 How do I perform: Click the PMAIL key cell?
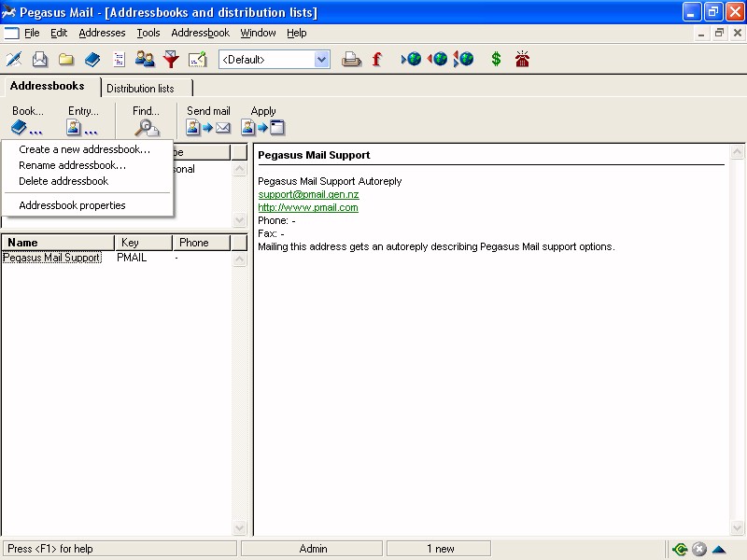(x=132, y=258)
